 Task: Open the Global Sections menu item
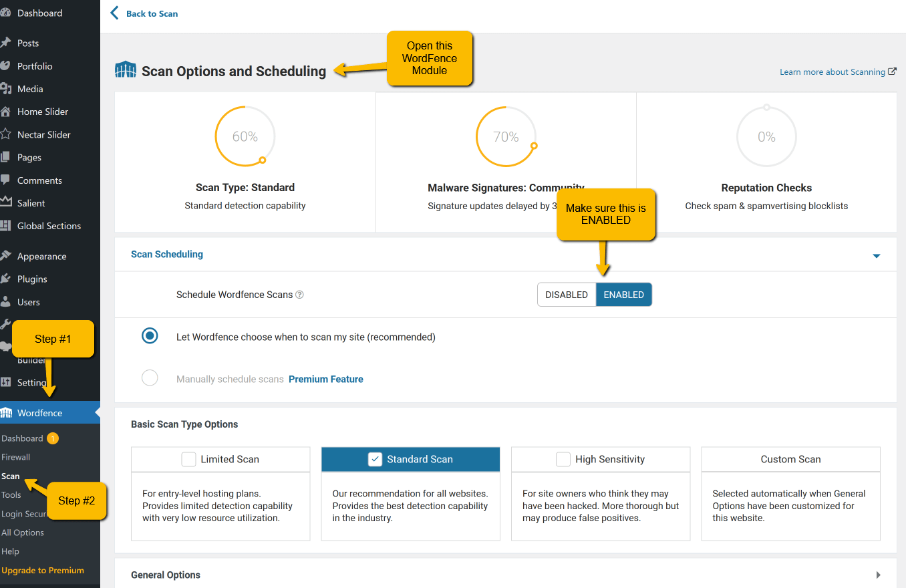[x=50, y=226]
